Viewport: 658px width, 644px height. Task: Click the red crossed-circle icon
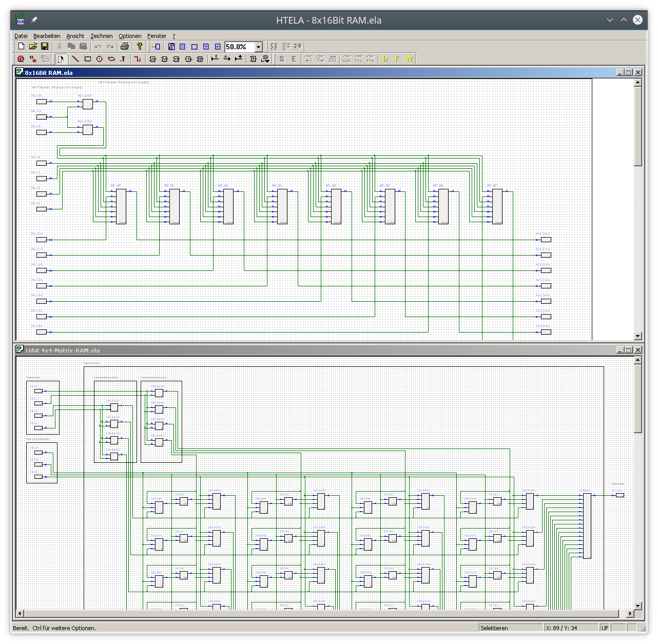pyautogui.click(x=21, y=59)
